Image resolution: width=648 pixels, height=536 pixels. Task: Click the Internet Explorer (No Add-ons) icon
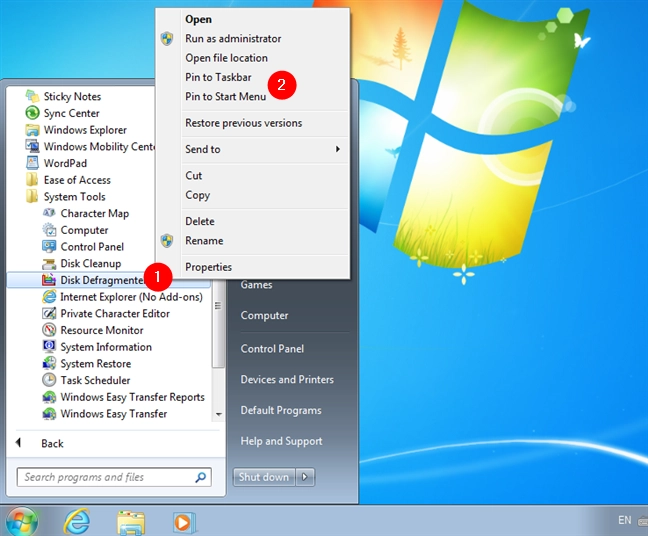pyautogui.click(x=49, y=296)
